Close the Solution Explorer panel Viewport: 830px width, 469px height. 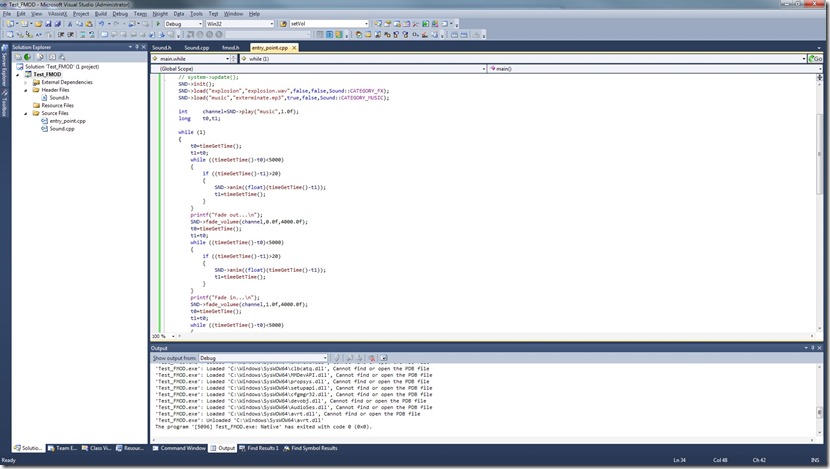point(143,47)
